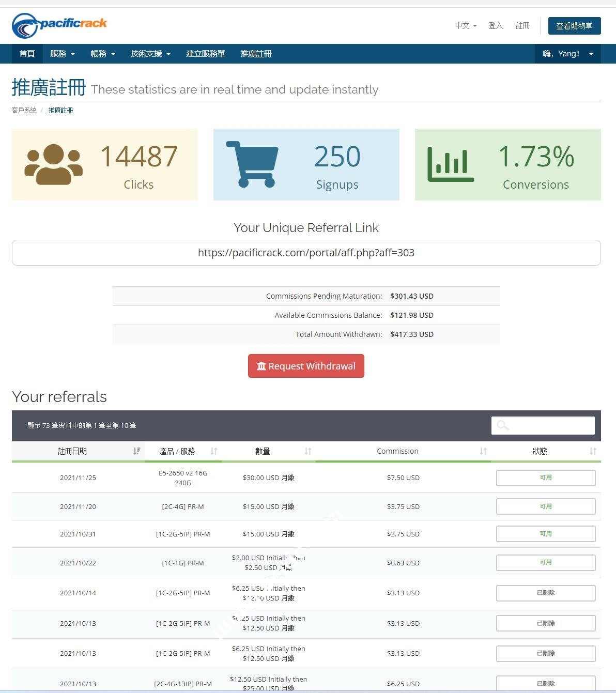Sort referrals by 註冊日期 sort icon
Viewport: 616px width, 693px height.
click(x=136, y=451)
